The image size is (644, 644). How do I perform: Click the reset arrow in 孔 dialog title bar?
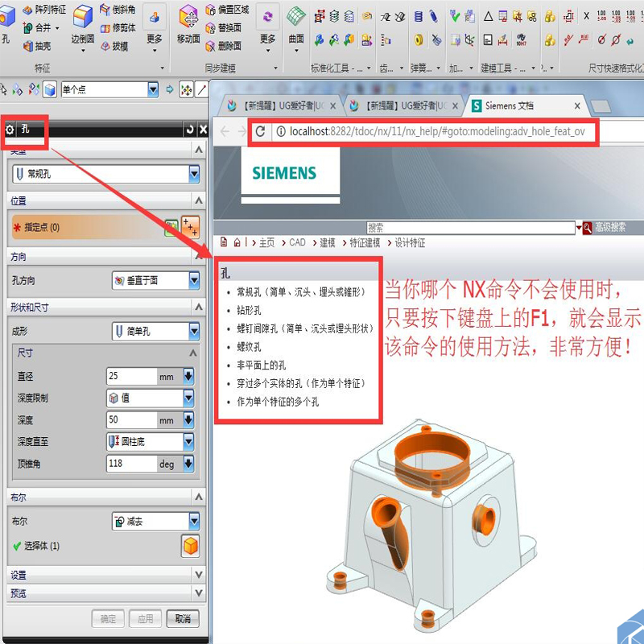[189, 130]
